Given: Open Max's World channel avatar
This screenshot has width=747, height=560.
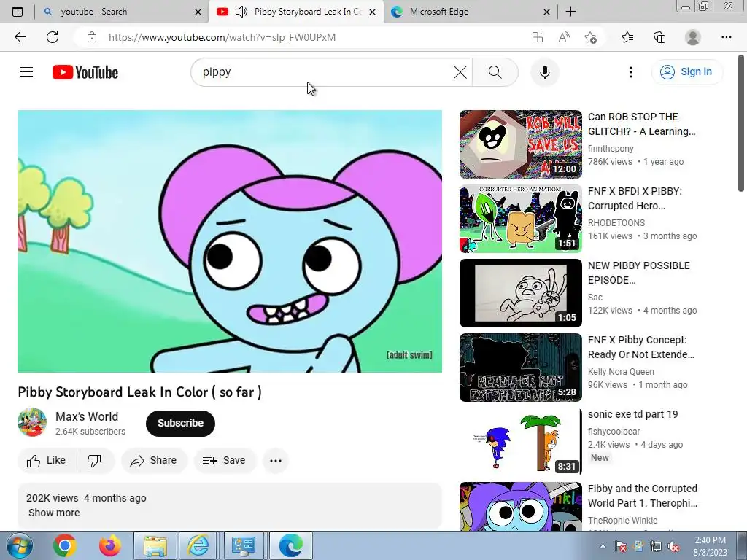Looking at the screenshot, I should 32,422.
